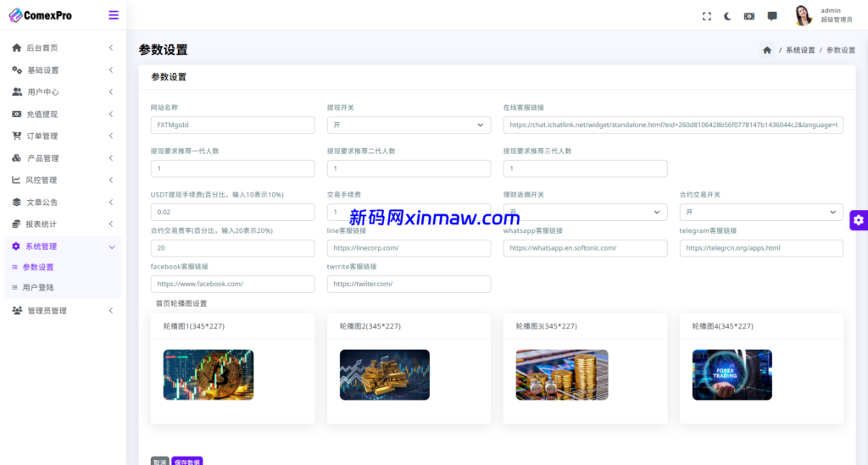Expand the 充值提现 chevron

coord(111,113)
